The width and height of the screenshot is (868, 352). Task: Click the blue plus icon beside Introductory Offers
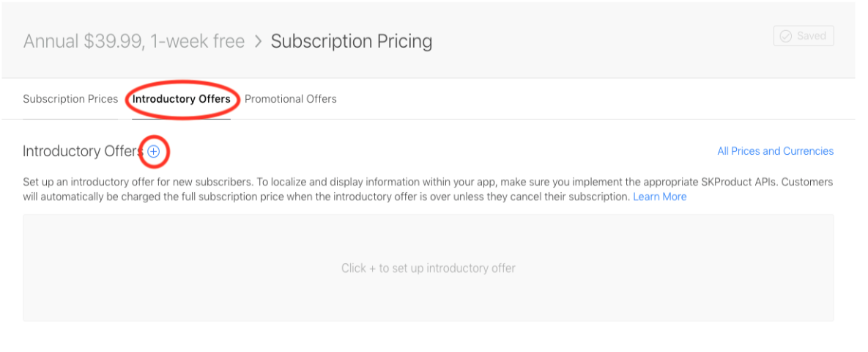(x=153, y=151)
